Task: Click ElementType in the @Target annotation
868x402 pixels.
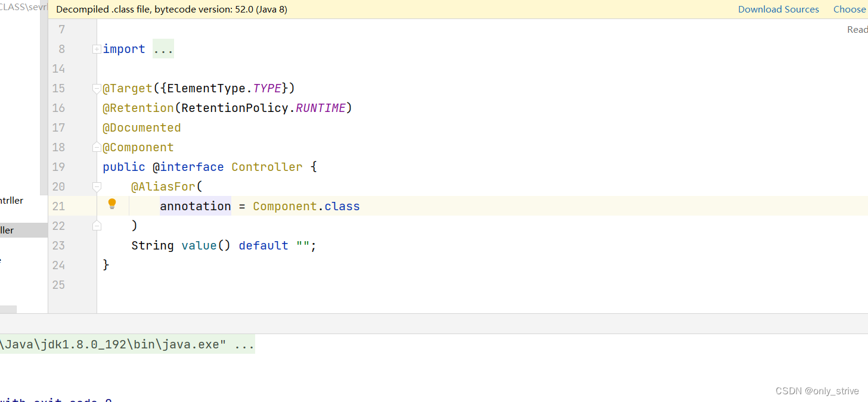Action: 206,88
